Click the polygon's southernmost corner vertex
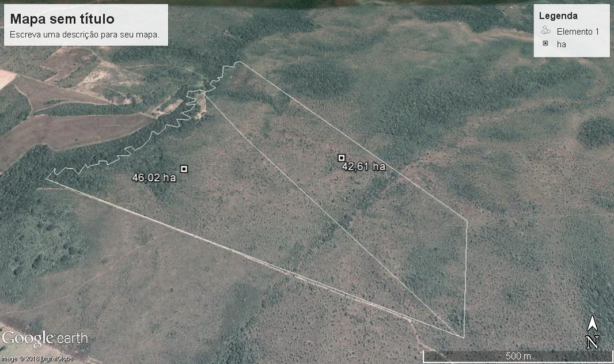Screen dimensions: 614x364 (463, 338)
